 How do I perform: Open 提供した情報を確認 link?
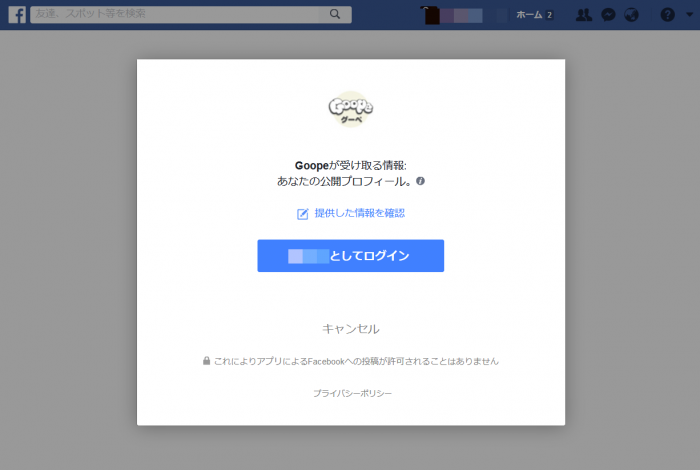click(x=359, y=213)
